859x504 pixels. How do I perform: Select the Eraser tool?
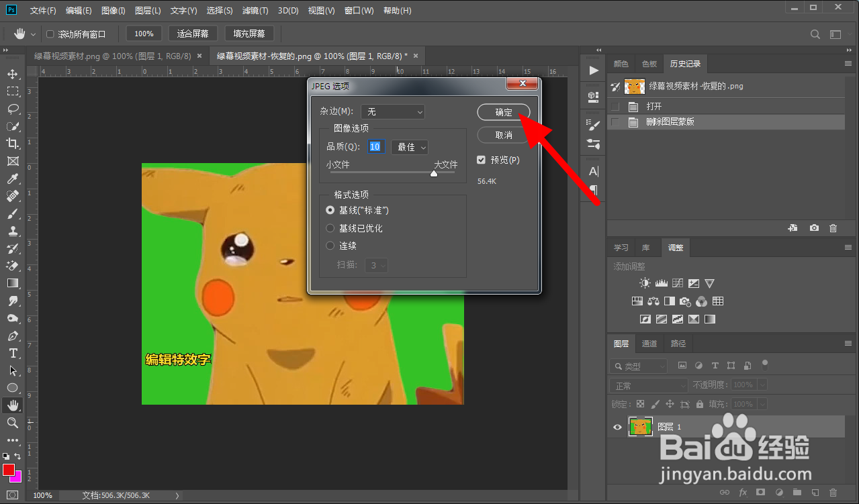[13, 266]
